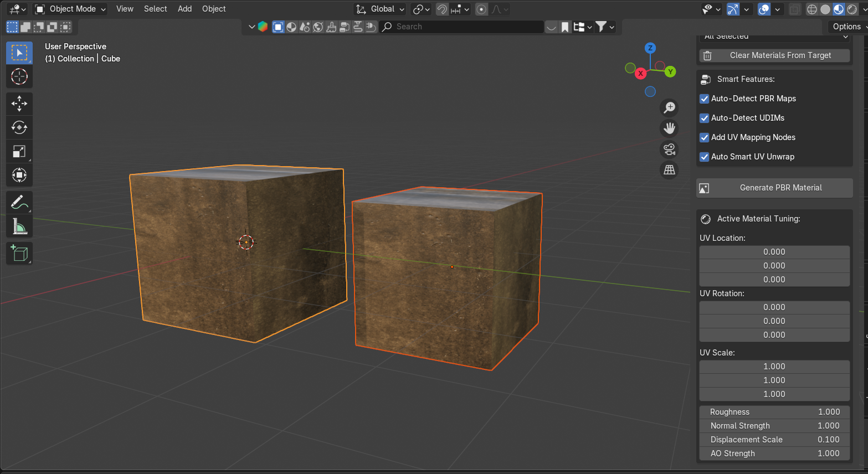Screen dimensions: 868x474
Task: Click the world globe filter icon
Action: (318, 27)
